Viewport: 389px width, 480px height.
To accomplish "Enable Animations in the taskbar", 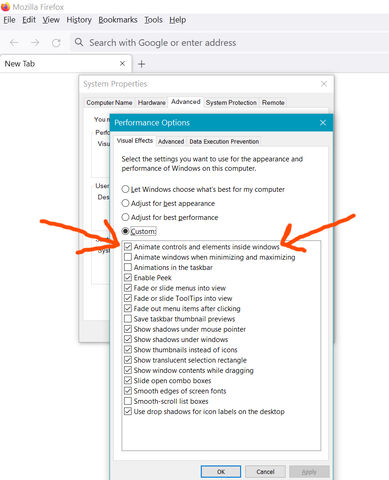I will pyautogui.click(x=128, y=267).
